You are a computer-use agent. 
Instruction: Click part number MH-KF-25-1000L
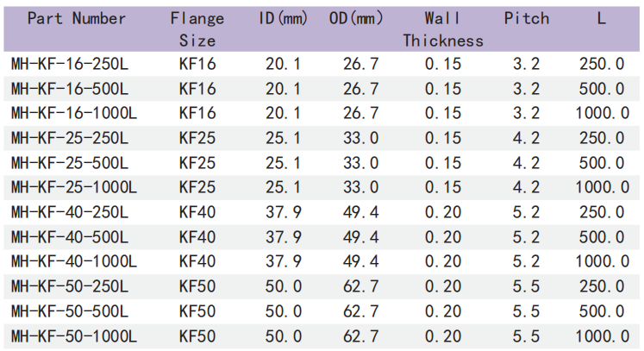coord(74,187)
